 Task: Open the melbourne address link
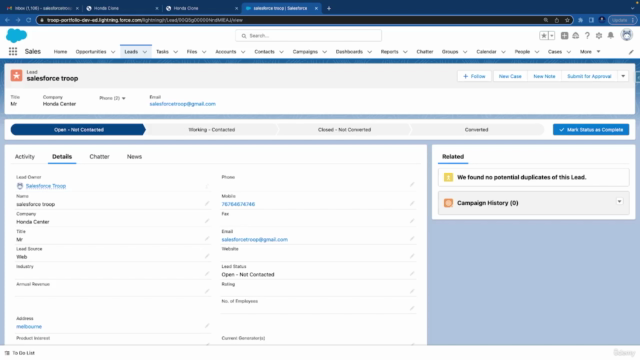[x=29, y=327]
